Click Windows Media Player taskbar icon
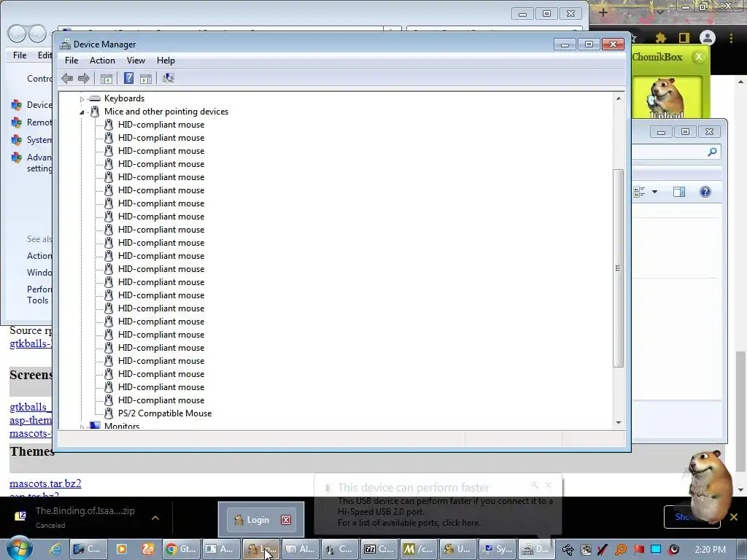 [x=122, y=550]
